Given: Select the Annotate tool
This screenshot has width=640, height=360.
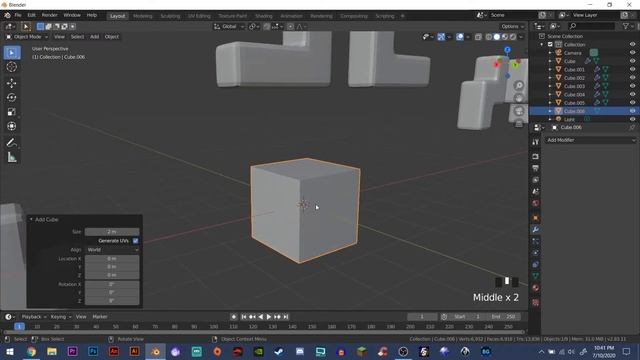Looking at the screenshot, I should tap(12, 143).
